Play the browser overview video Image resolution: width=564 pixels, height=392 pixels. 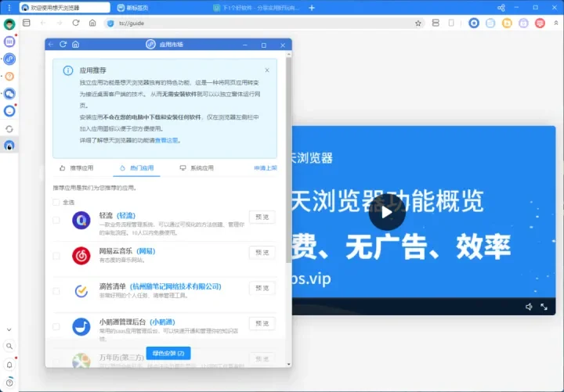point(387,212)
